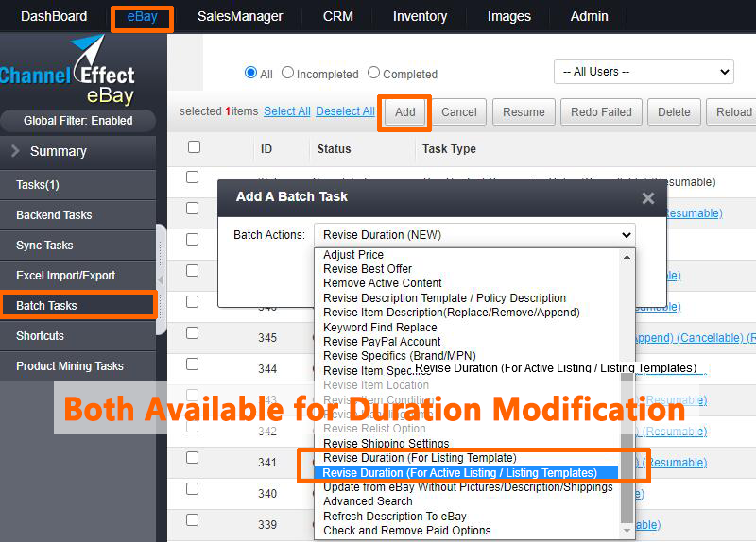The width and height of the screenshot is (756, 542).
Task: Choose Revise Specifics (Brand/MPN) option
Action: click(400, 356)
